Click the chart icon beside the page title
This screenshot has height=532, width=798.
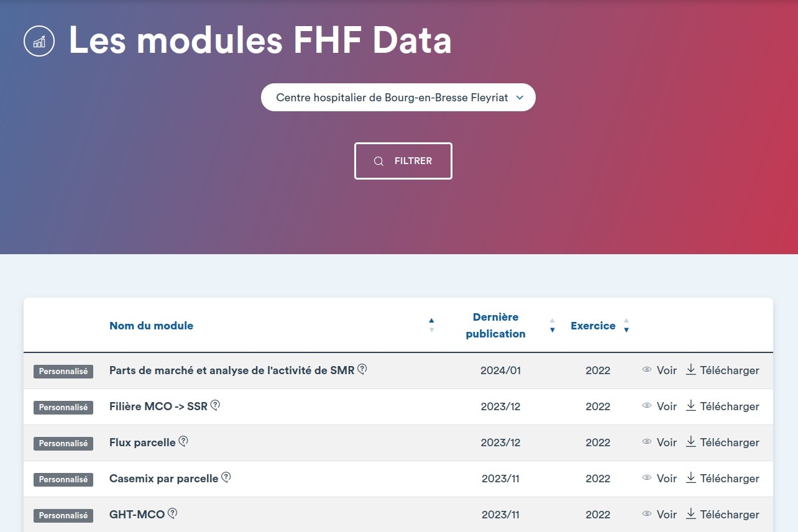coord(39,41)
